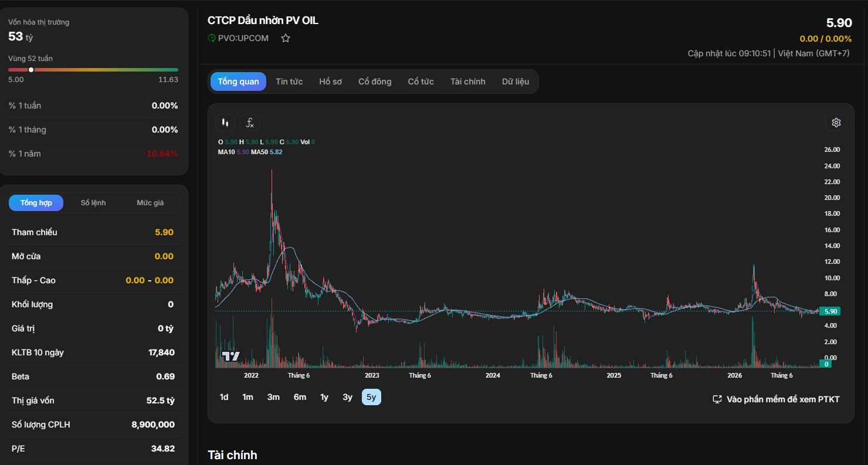Open the Tài chính tab
Viewport: 868px width, 465px height.
pos(468,82)
